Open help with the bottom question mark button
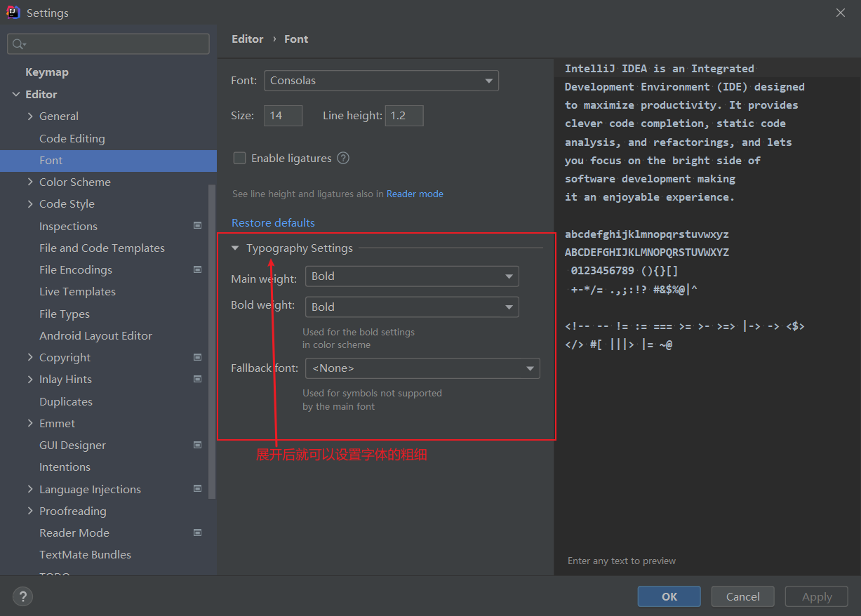This screenshot has width=861, height=616. (22, 596)
